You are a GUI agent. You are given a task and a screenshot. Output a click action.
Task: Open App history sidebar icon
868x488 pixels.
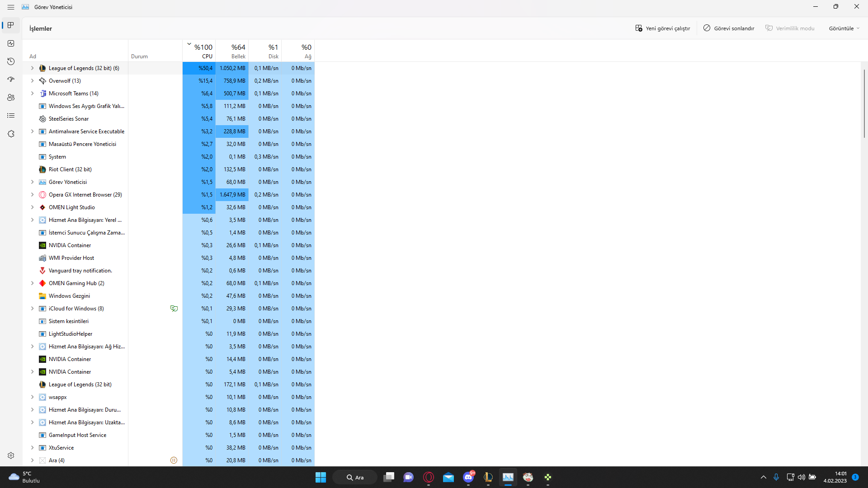click(x=11, y=61)
